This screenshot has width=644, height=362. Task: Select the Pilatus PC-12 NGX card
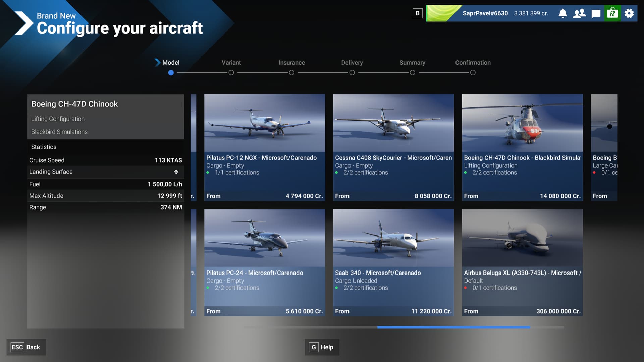click(x=264, y=147)
